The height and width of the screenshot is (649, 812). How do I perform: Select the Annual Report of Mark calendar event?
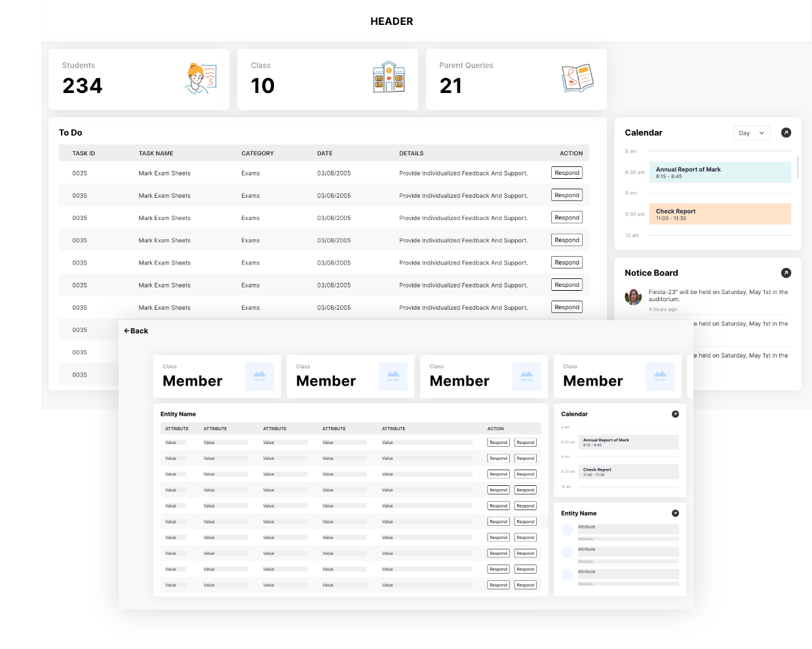[x=720, y=172]
